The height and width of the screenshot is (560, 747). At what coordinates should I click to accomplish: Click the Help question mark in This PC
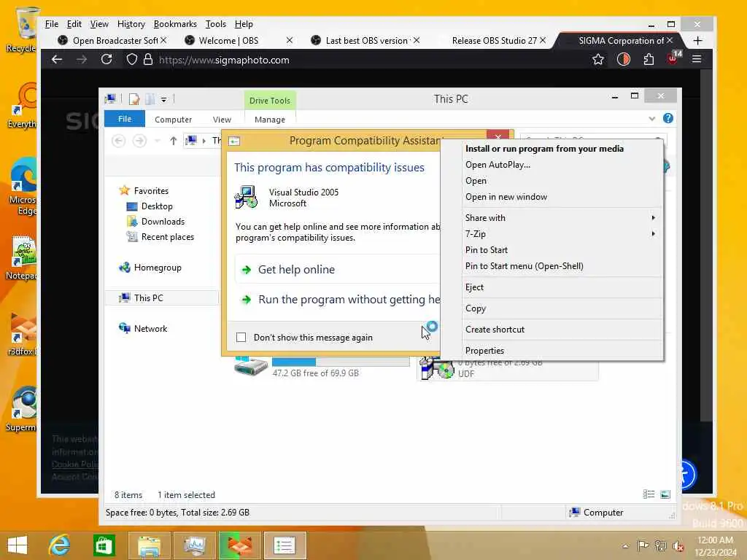coord(668,118)
